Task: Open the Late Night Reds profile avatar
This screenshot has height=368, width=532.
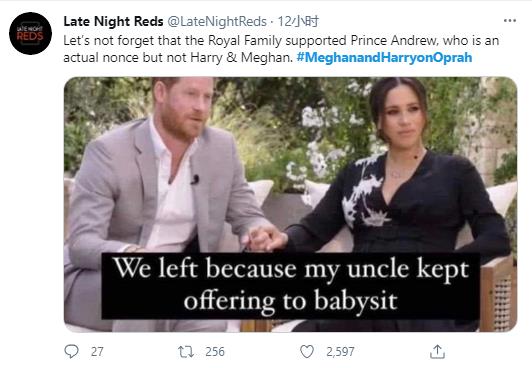Action: pyautogui.click(x=31, y=33)
